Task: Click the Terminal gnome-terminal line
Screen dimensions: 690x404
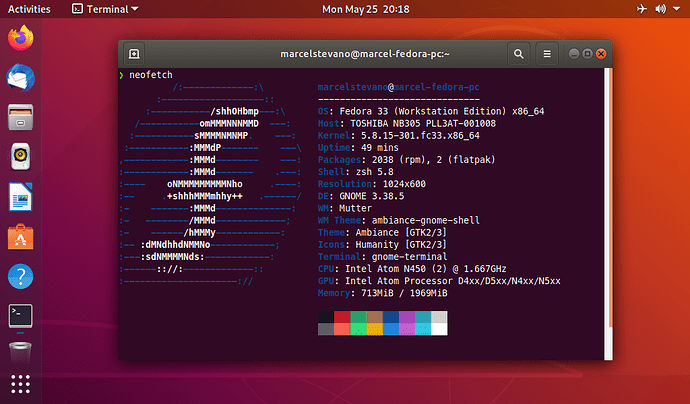Action: 382,257
